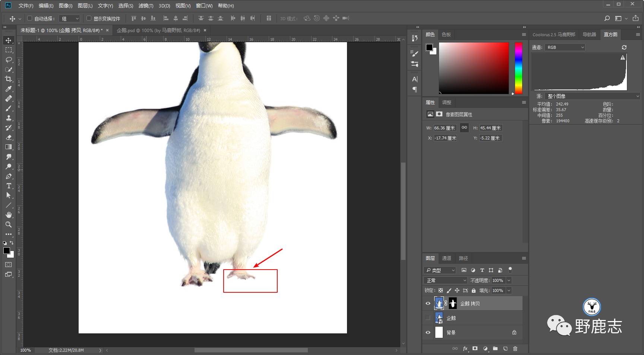This screenshot has width=644, height=355.
Task: Select the Eraser tool
Action: coord(8,137)
